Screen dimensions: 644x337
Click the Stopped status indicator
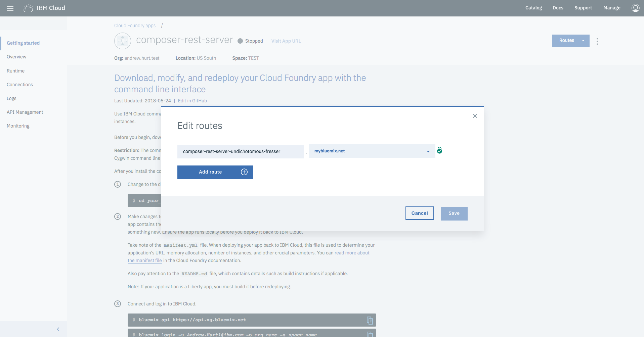click(x=250, y=41)
